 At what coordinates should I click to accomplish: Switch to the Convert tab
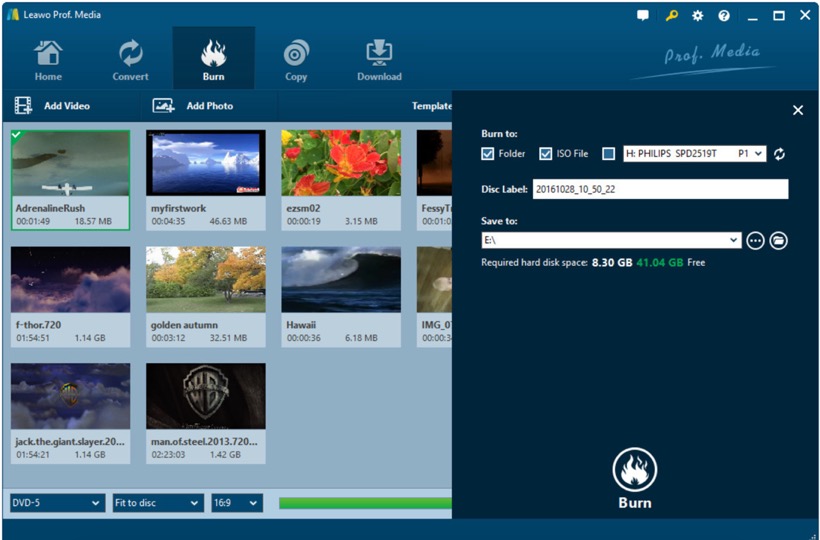[130, 60]
